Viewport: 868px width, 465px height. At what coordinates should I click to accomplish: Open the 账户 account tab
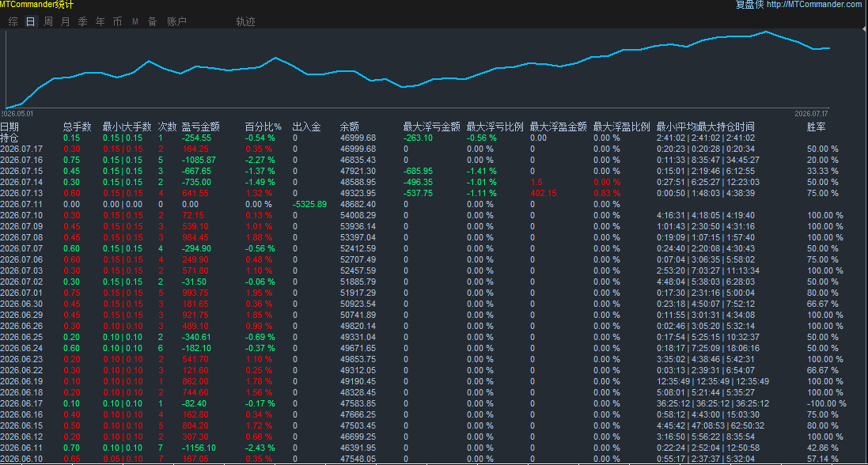(x=176, y=21)
